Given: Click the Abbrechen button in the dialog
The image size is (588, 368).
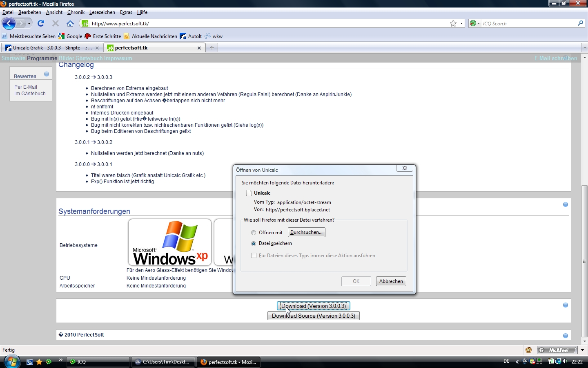Looking at the screenshot, I should click(391, 281).
